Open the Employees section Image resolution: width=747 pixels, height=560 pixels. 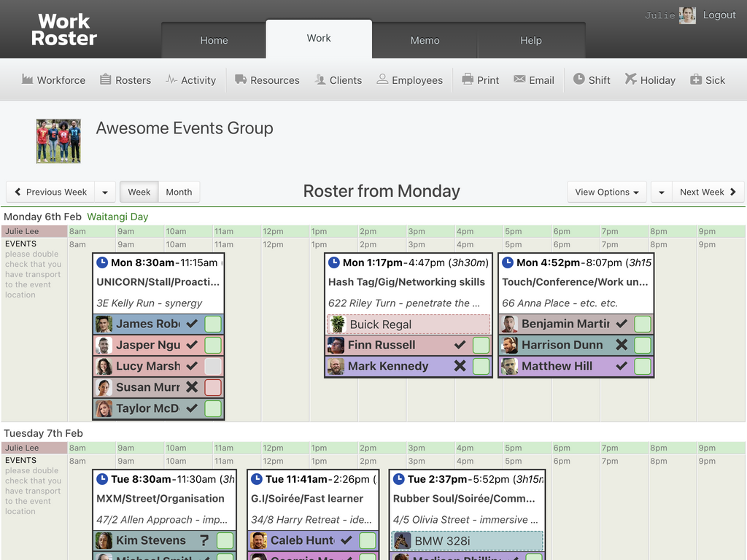point(410,80)
